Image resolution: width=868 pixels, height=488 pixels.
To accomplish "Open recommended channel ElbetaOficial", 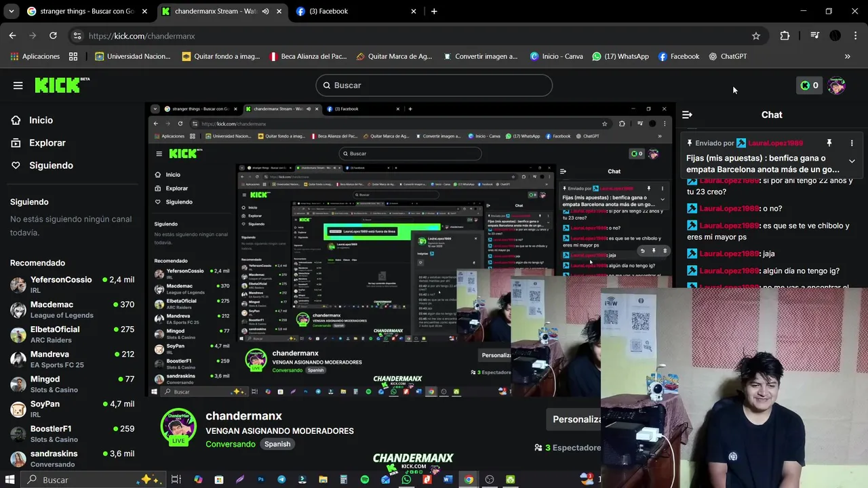I will [72, 334].
